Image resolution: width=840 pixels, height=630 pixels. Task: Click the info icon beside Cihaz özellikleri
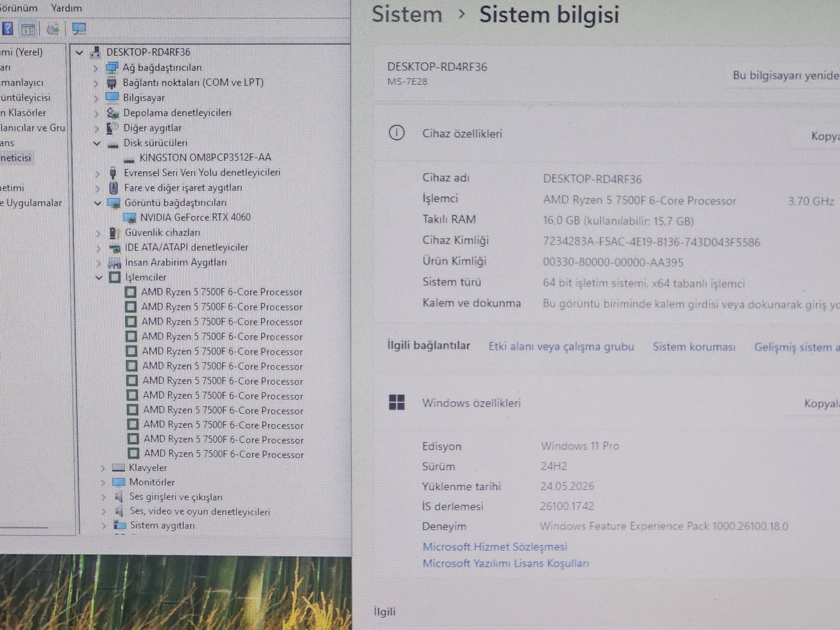[x=396, y=133]
